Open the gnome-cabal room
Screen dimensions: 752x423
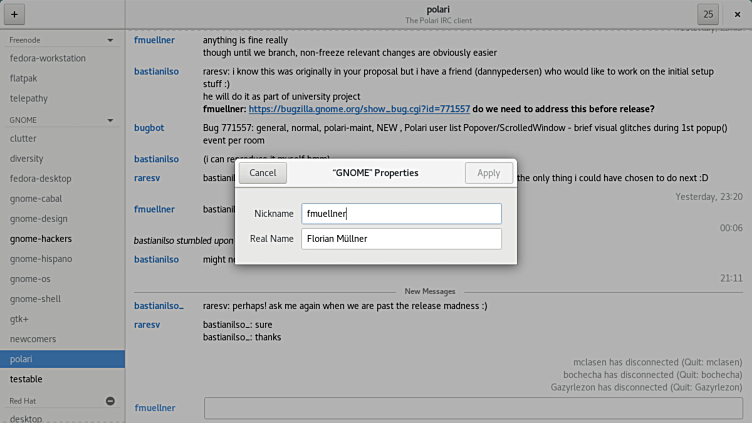(x=62, y=199)
